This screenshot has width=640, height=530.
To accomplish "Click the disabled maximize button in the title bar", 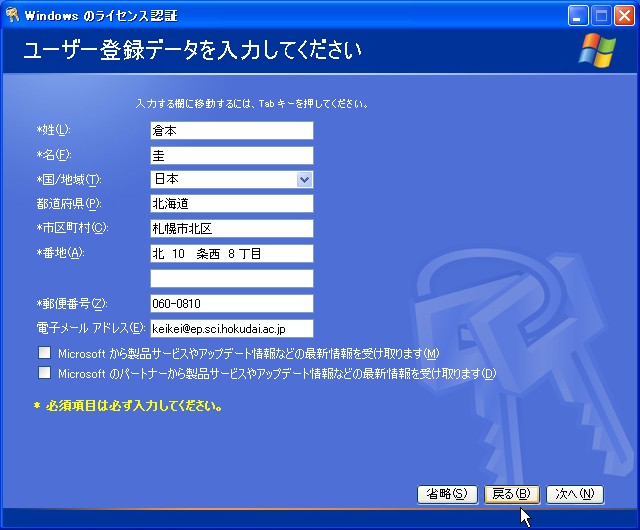I will tap(601, 16).
